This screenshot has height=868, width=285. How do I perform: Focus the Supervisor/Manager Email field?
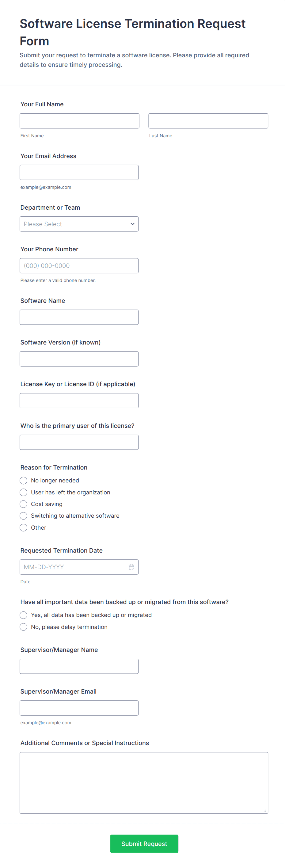[x=79, y=708]
